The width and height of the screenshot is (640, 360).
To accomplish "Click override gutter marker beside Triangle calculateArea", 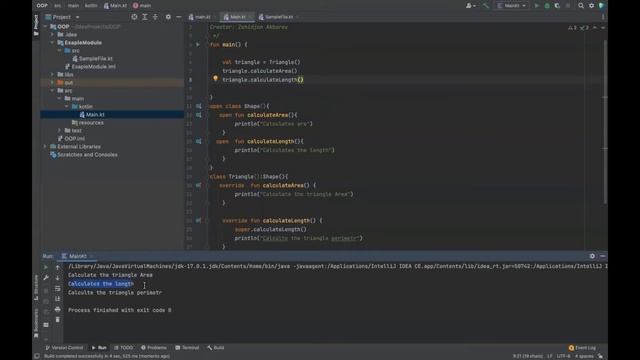I will pyautogui.click(x=199, y=185).
